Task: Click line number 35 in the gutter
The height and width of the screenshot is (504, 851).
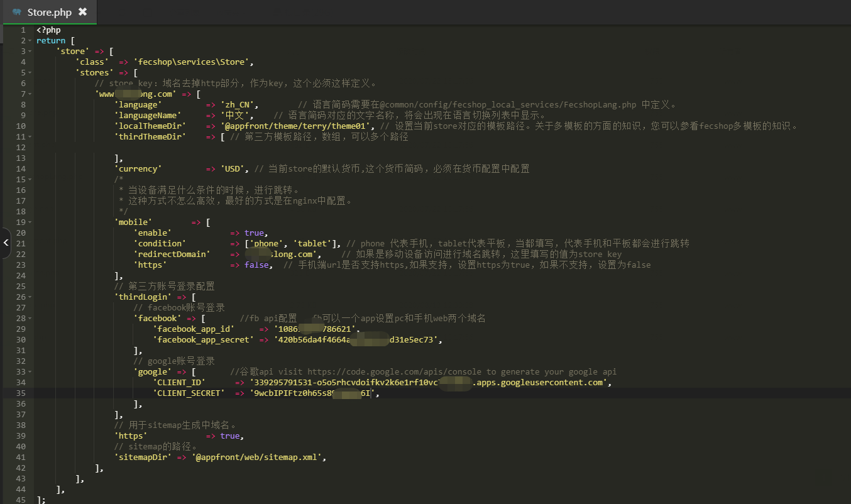Action: click(21, 393)
